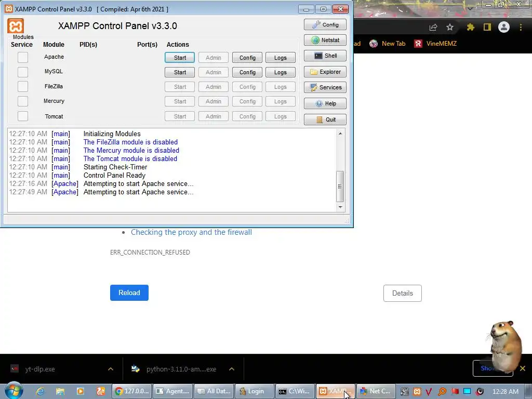Open the New Tab bookmark

click(388, 44)
